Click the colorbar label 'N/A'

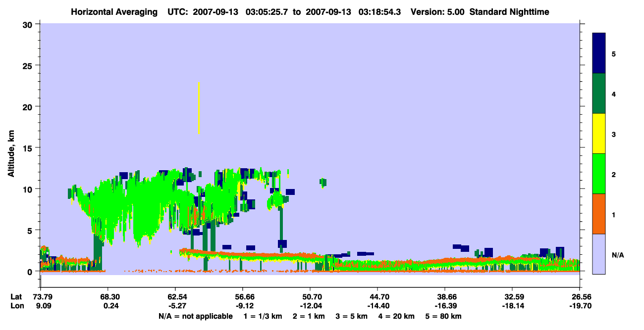coord(617,255)
